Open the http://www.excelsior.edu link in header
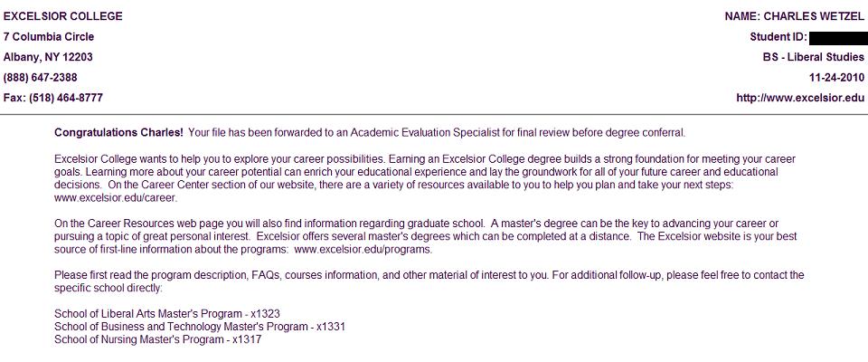Image resolution: width=868 pixels, height=362 pixels. coord(800,98)
